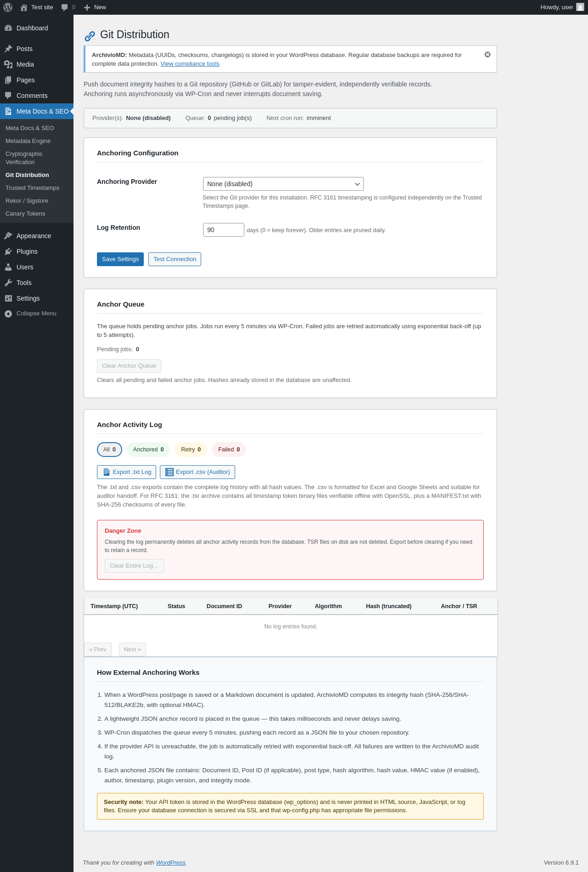The width and height of the screenshot is (588, 872).
Task: Open Media via its sidebar icon
Action: pos(8,64)
